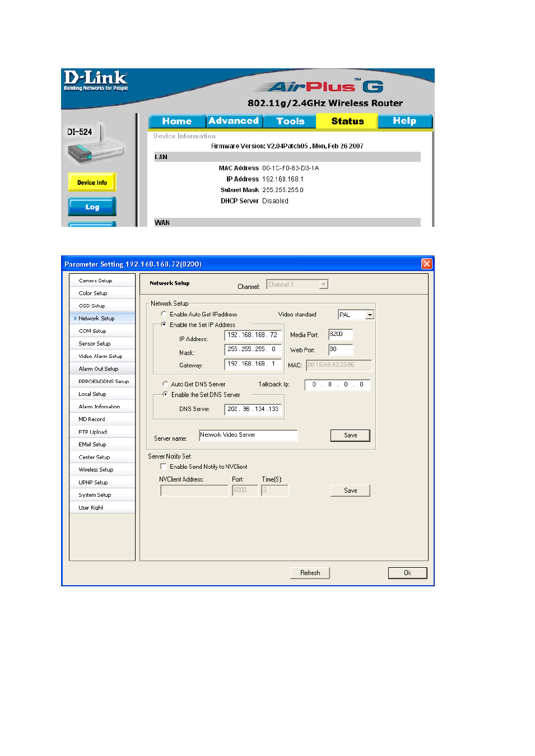
Task: Click the Gateway field 192.168.168.1
Action: pyautogui.click(x=253, y=364)
